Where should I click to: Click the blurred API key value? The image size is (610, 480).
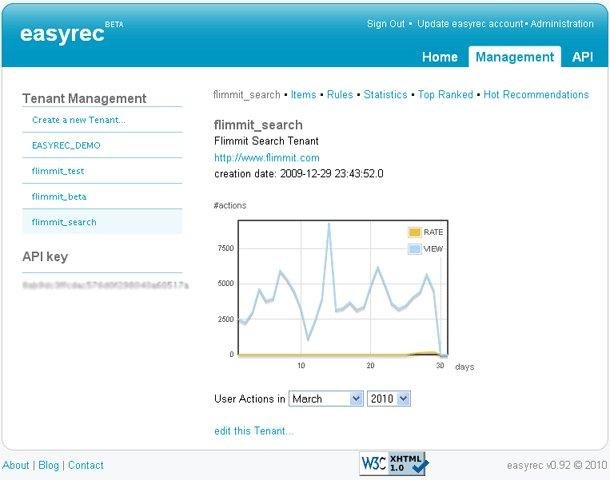(x=105, y=285)
